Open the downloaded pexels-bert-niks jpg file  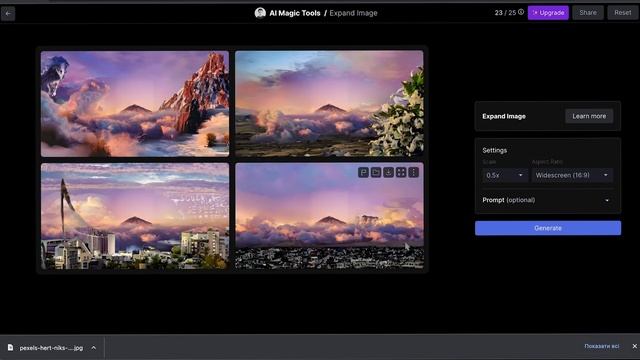(51, 348)
